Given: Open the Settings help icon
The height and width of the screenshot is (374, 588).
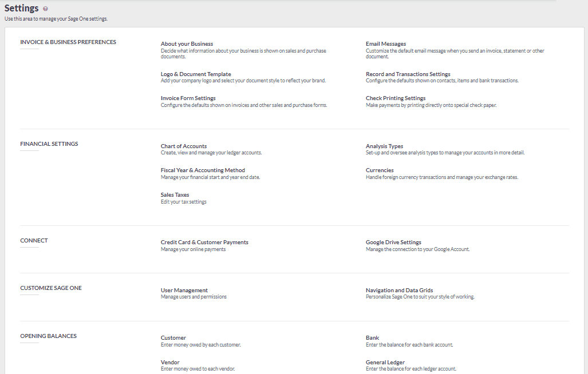Looking at the screenshot, I should coord(45,8).
